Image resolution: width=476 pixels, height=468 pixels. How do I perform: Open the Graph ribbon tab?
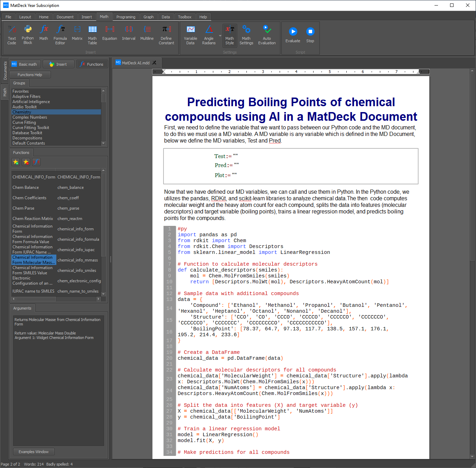tap(149, 17)
